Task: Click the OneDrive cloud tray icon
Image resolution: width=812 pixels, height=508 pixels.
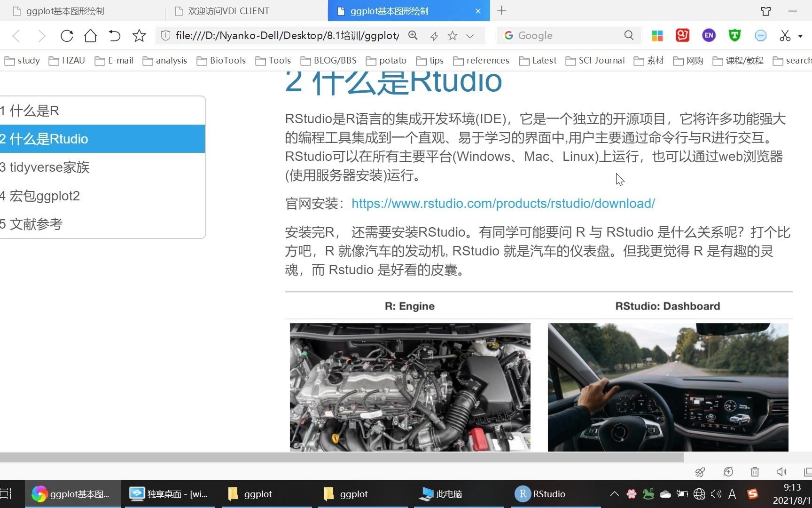Action: coord(665,494)
